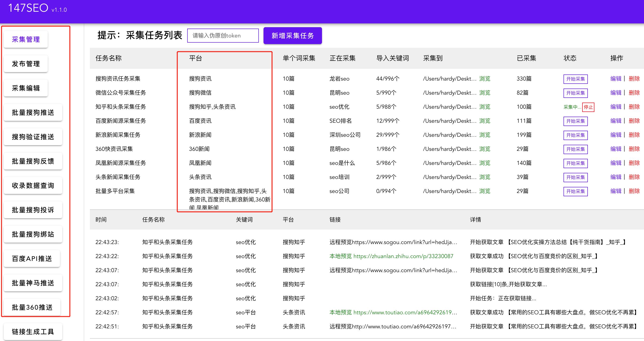Select 批量搜狗推送 from sidebar
Viewport: 644px width, 341px height.
(33, 112)
